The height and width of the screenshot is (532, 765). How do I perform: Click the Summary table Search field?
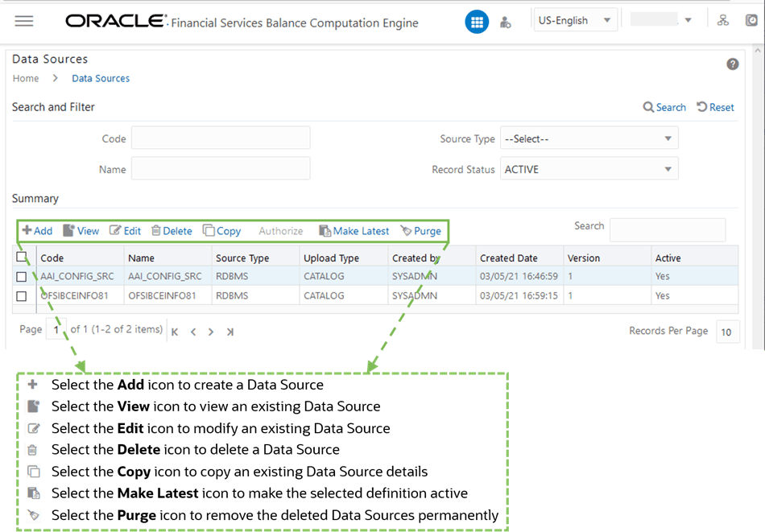[x=668, y=229]
